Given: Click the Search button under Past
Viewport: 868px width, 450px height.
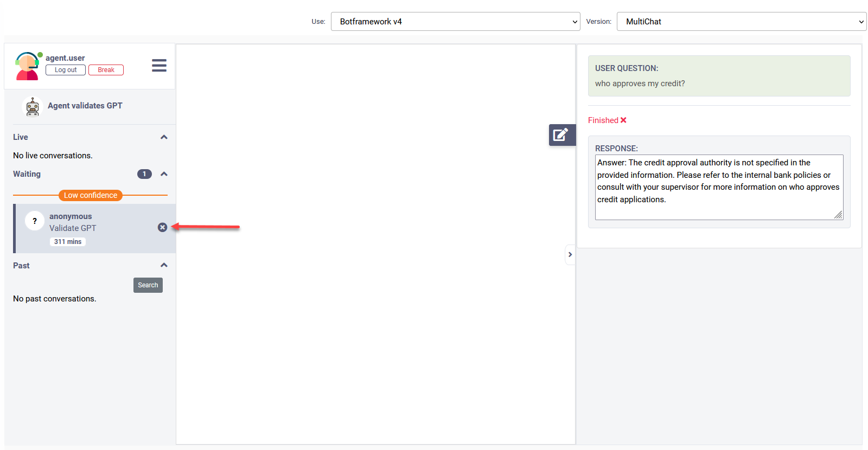Looking at the screenshot, I should [x=148, y=285].
